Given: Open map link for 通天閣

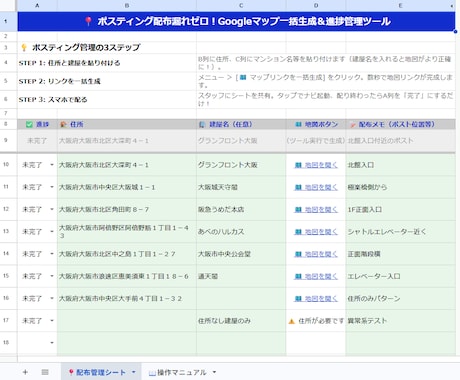Looking at the screenshot, I should click(x=316, y=276).
